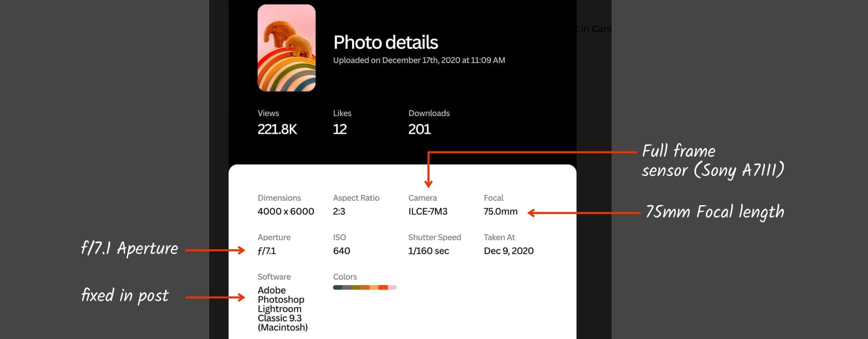Click the Aperture label in the details card
The image size is (868, 339).
click(x=274, y=237)
